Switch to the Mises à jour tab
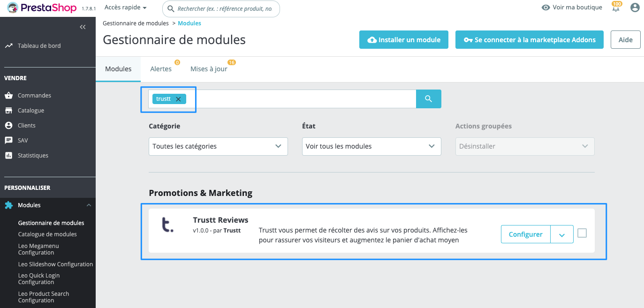Image resolution: width=644 pixels, height=308 pixels. coord(209,69)
